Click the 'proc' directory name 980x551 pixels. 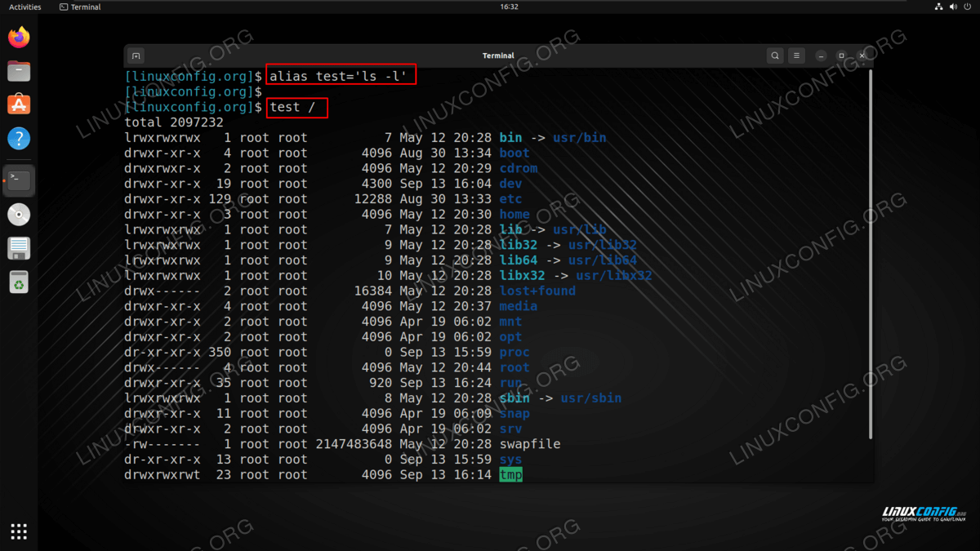[x=514, y=352]
